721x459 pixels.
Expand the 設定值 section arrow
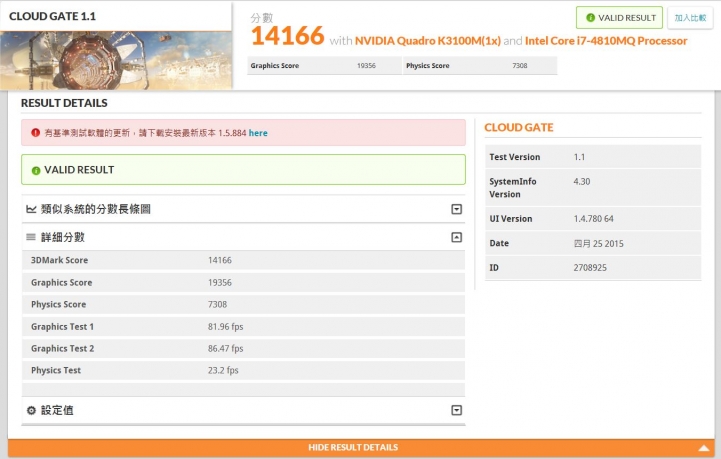[x=456, y=410]
